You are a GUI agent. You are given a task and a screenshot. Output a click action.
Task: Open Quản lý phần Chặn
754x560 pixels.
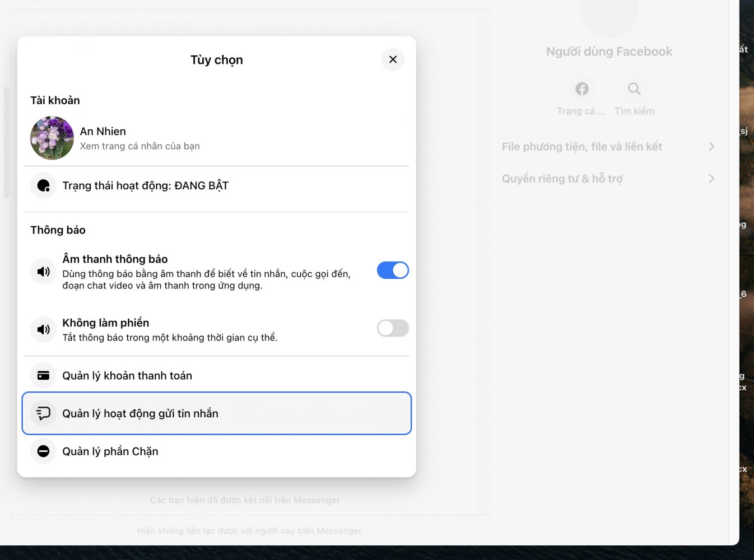coord(110,451)
